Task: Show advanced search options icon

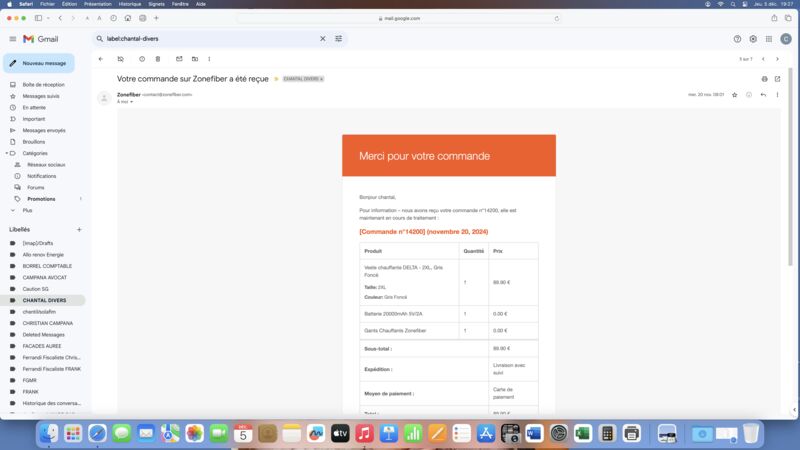Action: 338,39
